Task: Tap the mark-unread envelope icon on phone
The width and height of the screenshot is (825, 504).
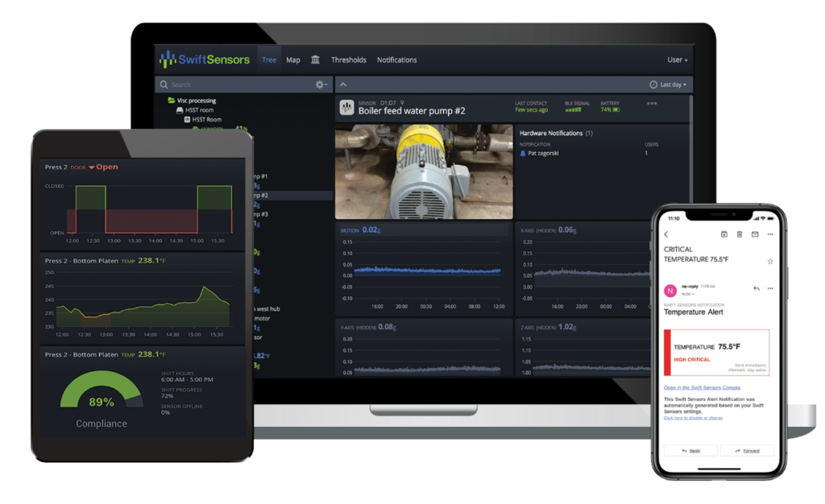Action: pos(755,234)
